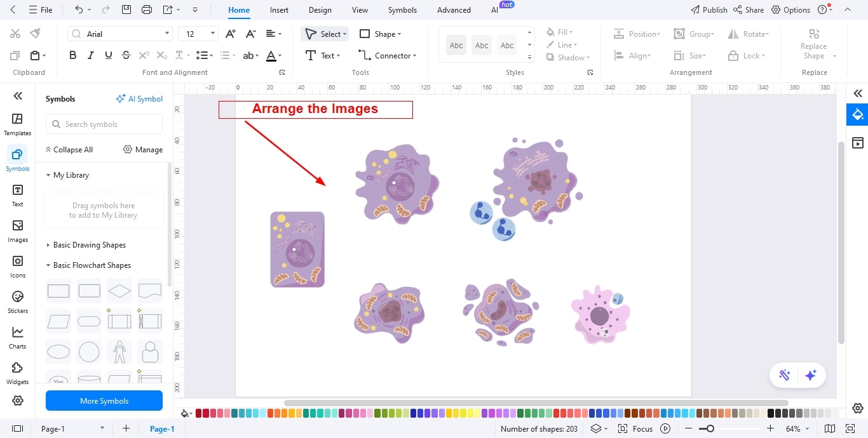
Task: Toggle Superscript formatting
Action: [144, 55]
